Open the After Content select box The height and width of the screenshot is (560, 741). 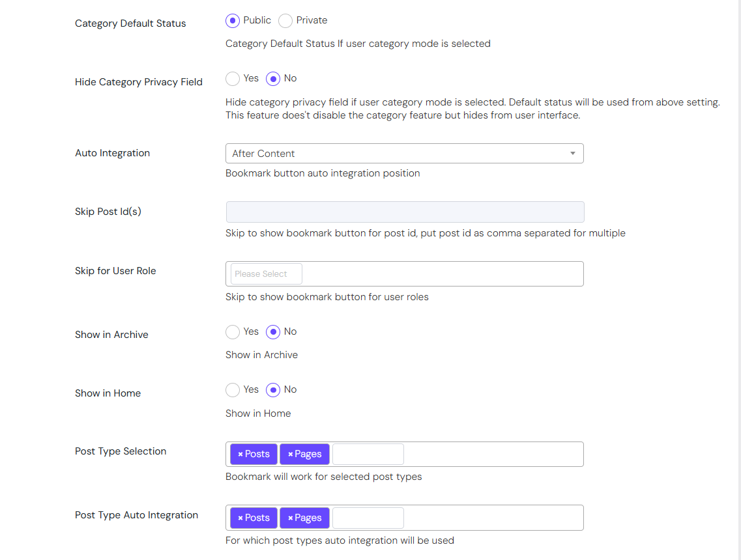(x=405, y=154)
